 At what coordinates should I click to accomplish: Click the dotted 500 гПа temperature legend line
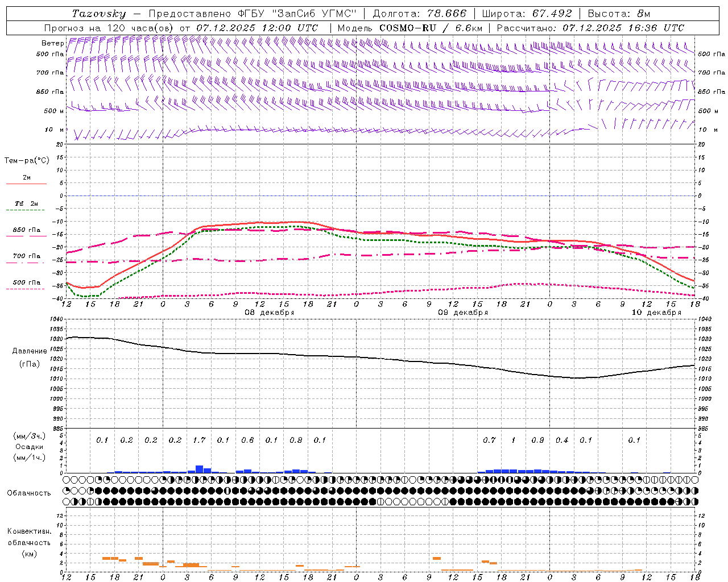pos(26,289)
